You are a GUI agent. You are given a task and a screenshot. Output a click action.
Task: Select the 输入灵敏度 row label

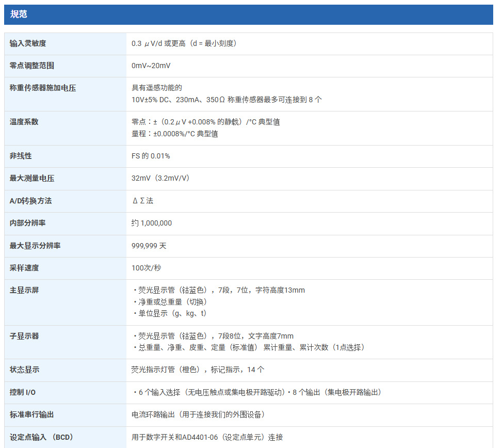pyautogui.click(x=28, y=44)
